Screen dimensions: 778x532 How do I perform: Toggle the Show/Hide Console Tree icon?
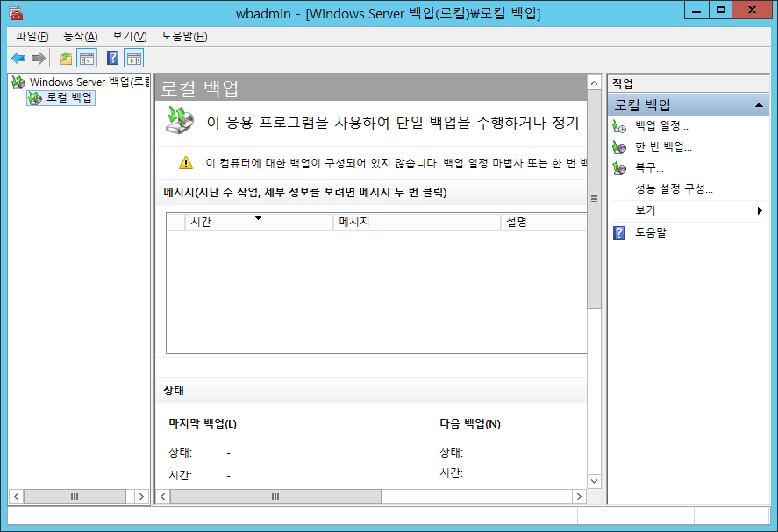coord(87,59)
